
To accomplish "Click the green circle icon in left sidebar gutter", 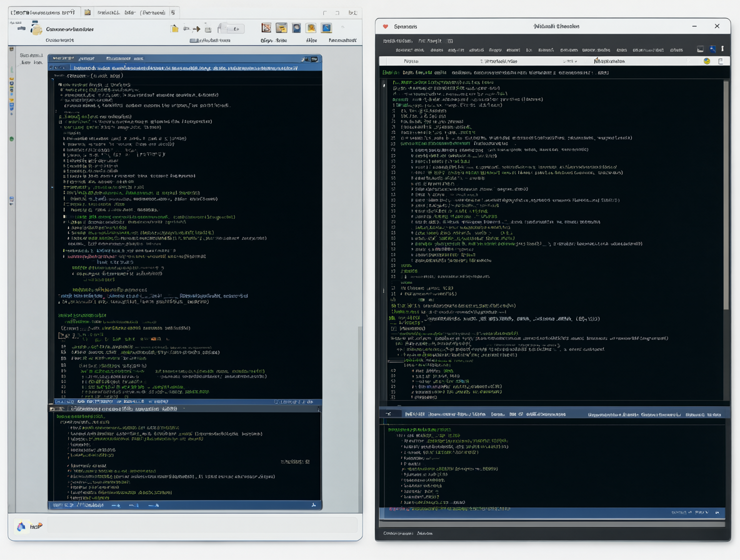I will click(x=12, y=139).
